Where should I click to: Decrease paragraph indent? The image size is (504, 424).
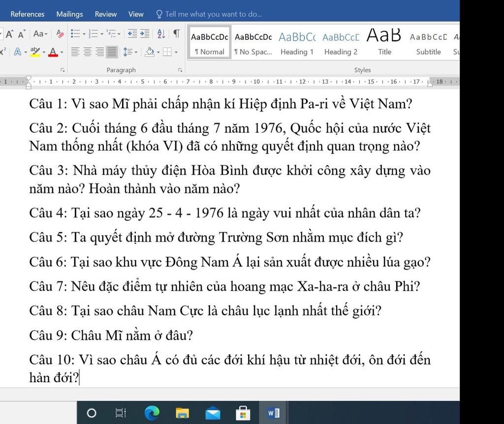point(132,33)
